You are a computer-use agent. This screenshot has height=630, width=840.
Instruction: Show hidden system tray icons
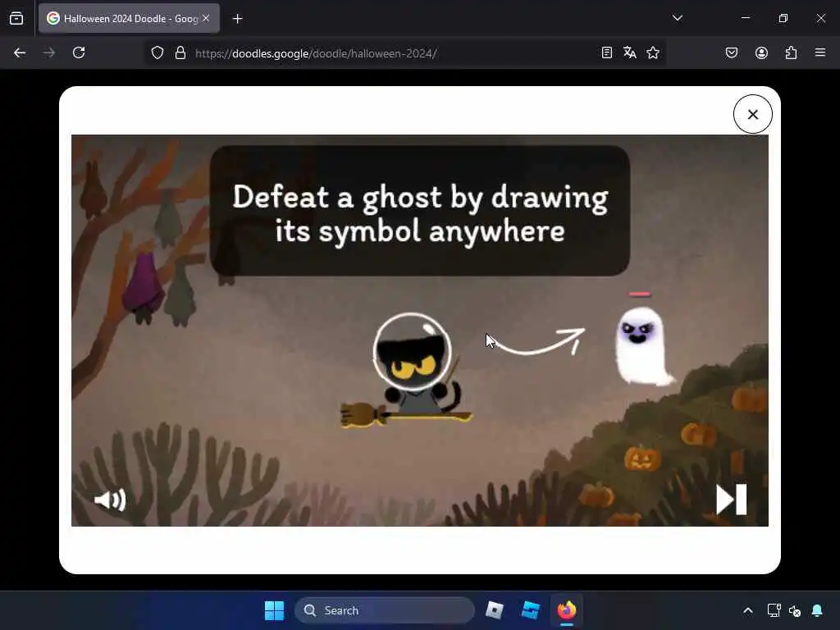click(x=748, y=610)
